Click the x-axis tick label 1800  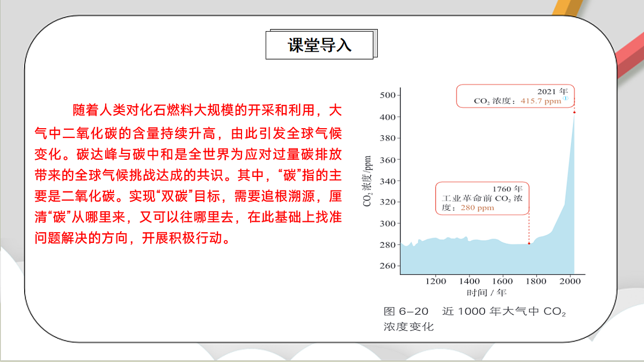coord(537,281)
